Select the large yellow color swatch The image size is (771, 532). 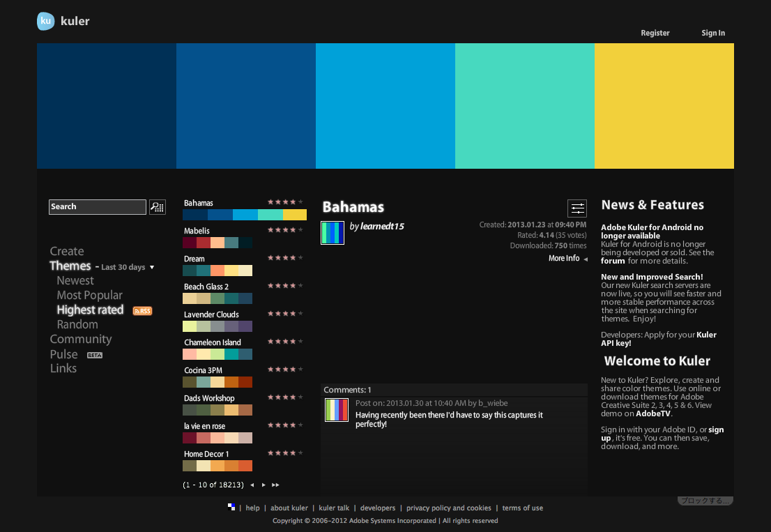tap(664, 106)
